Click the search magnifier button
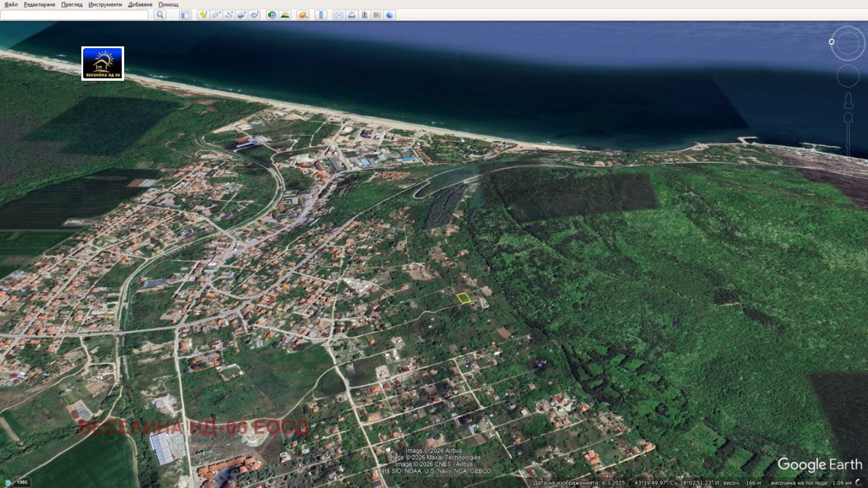Image resolution: width=868 pixels, height=488 pixels. point(160,15)
